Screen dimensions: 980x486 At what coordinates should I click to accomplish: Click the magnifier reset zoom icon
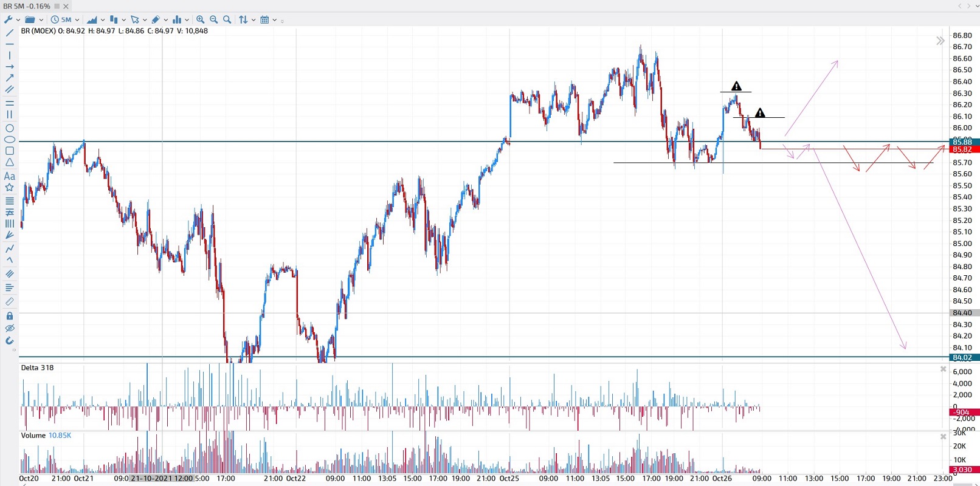coord(227,19)
